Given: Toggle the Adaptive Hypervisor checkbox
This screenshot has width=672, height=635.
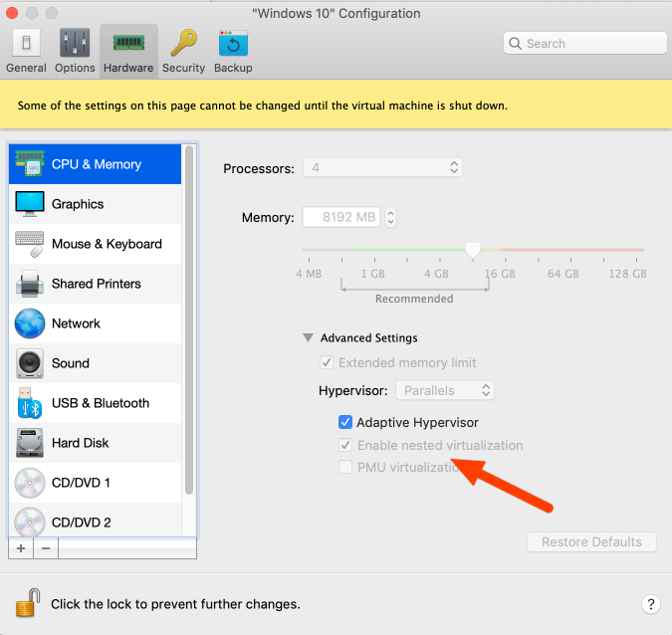Looking at the screenshot, I should click(x=345, y=422).
